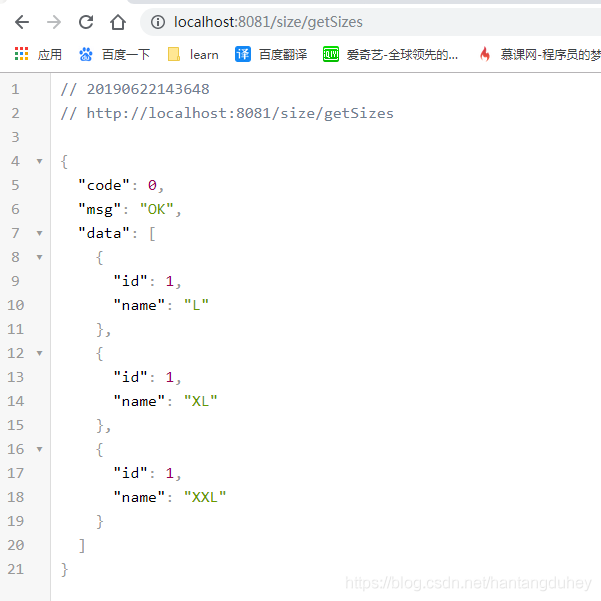
Task: Click the browser forward arrow
Action: pyautogui.click(x=54, y=22)
